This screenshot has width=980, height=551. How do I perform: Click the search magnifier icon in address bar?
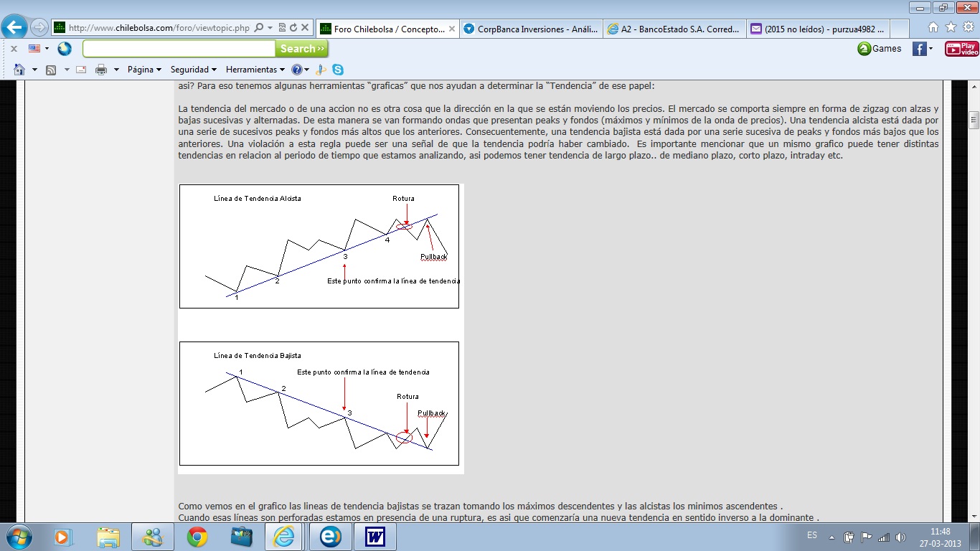tap(258, 28)
